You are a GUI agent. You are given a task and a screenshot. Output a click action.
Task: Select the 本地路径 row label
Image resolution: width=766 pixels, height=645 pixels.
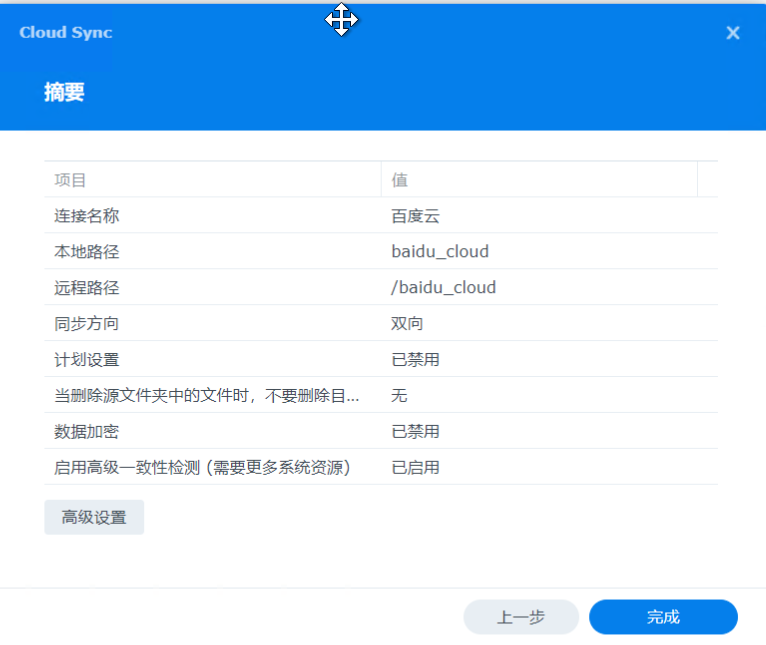pyautogui.click(x=86, y=252)
